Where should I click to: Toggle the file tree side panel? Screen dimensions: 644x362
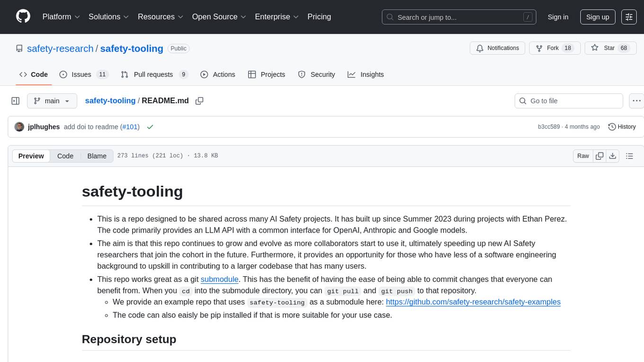[16, 101]
